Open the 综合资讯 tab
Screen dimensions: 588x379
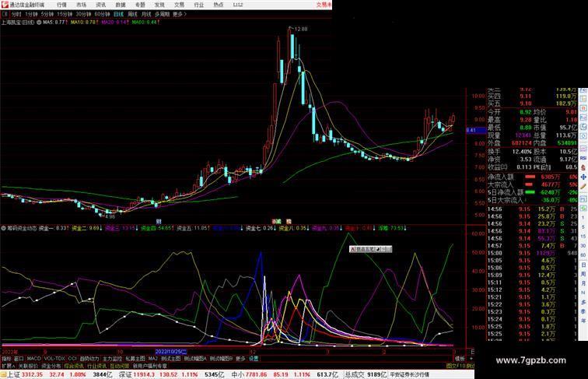pos(74,366)
